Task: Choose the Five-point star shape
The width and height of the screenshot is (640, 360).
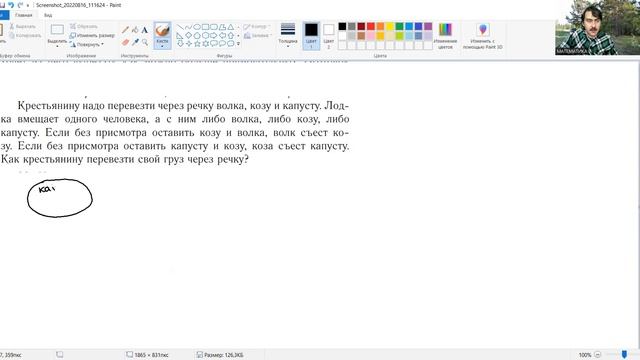Action: [x=197, y=44]
